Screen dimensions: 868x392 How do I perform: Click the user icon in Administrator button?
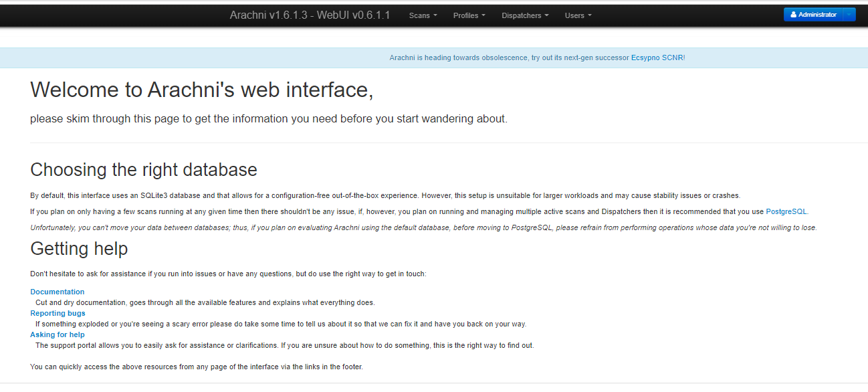[x=793, y=15]
